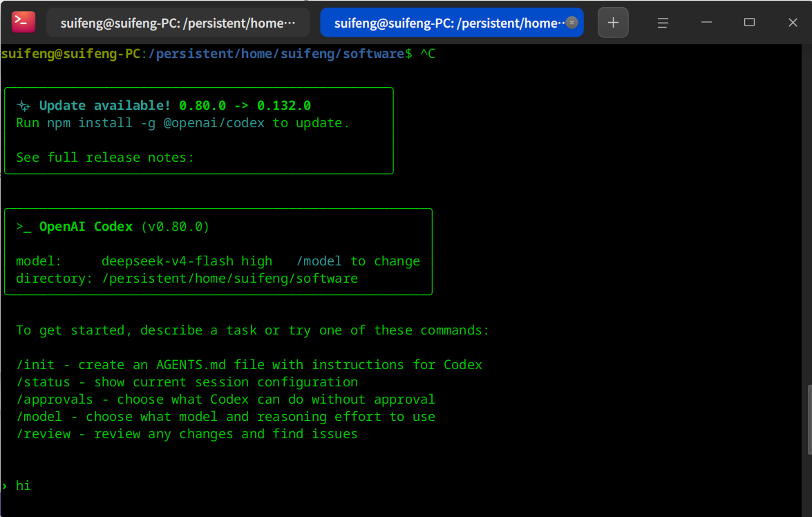Screen dimensions: 812x517
Task: Select the active blue suifeng@suifeng-PC tab
Action: tap(451, 23)
